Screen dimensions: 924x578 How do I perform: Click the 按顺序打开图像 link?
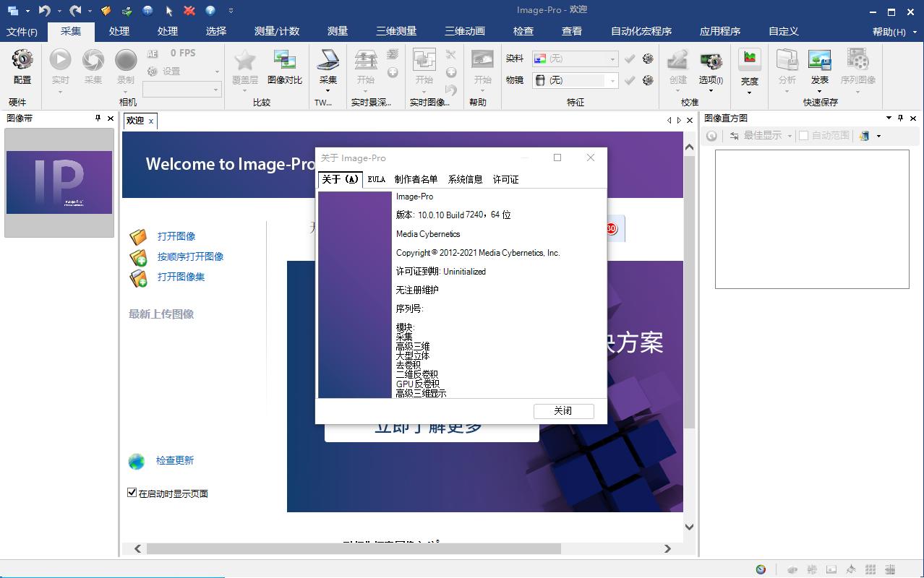pyautogui.click(x=191, y=256)
